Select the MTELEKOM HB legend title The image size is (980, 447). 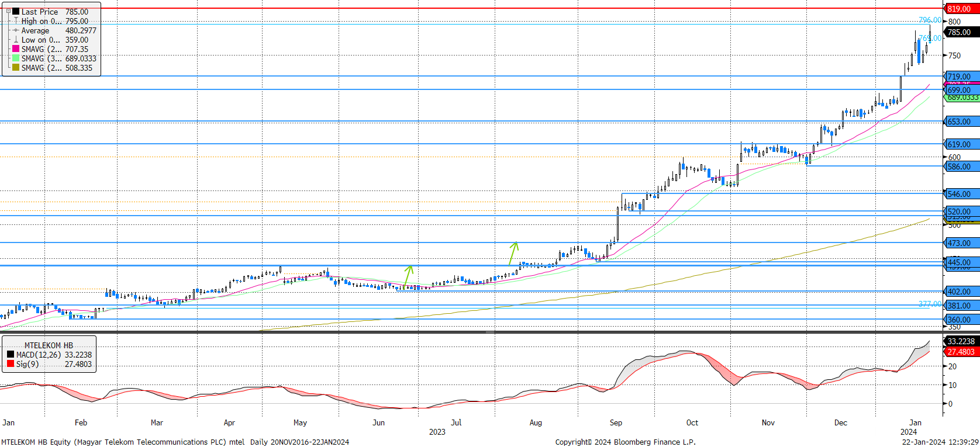(49, 345)
